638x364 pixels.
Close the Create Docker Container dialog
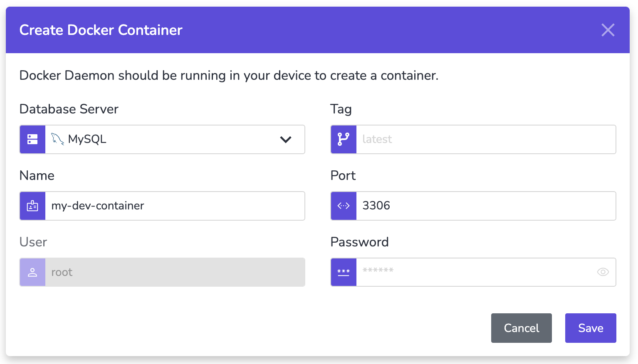coord(608,30)
